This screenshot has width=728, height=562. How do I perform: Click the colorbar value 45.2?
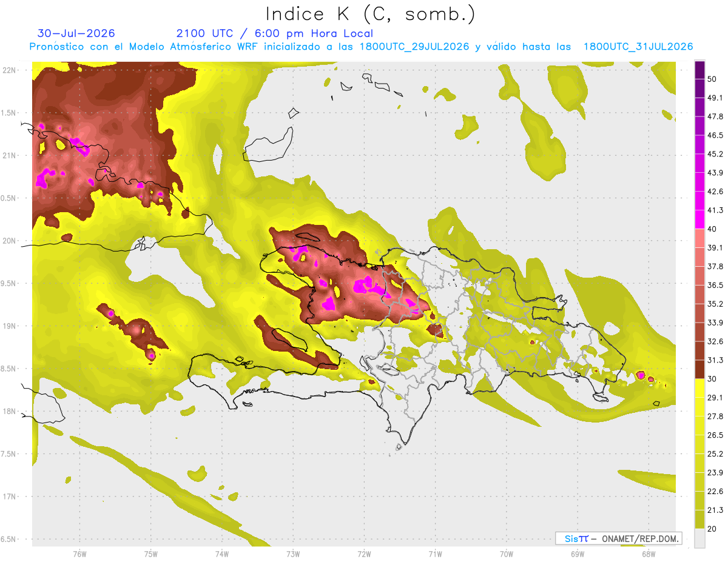tap(715, 154)
